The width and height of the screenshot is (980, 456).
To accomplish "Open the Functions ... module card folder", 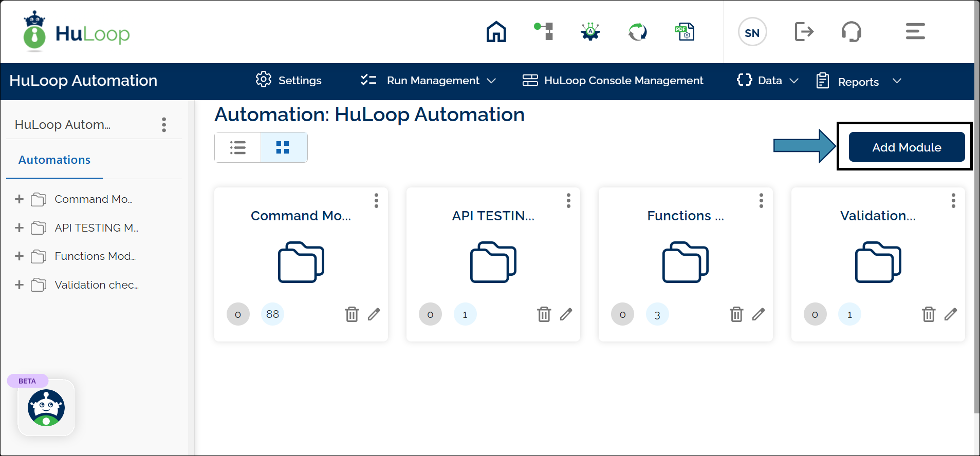I will (x=685, y=262).
